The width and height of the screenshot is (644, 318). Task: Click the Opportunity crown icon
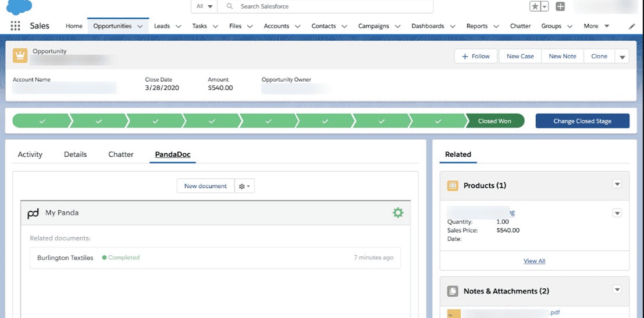coord(20,55)
